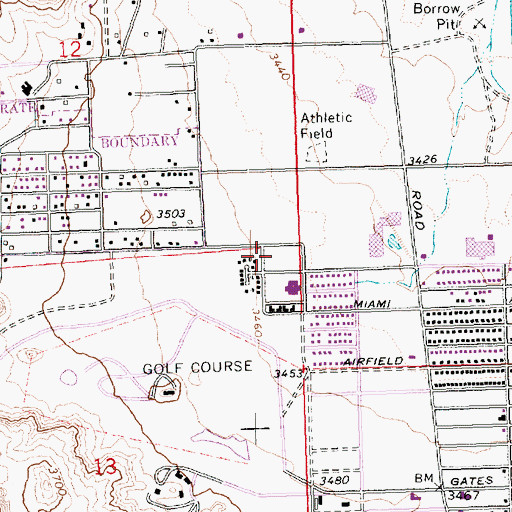Click the Athletic Field label

(x=326, y=126)
